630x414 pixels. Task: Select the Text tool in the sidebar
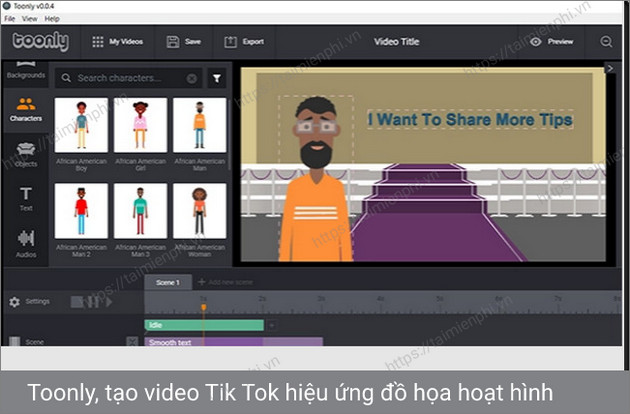(x=26, y=198)
